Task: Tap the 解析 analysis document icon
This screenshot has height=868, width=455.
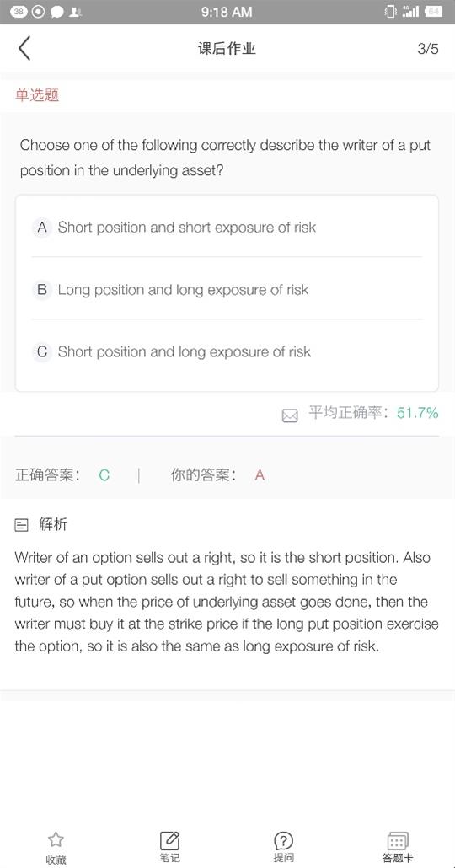Action: point(22,524)
